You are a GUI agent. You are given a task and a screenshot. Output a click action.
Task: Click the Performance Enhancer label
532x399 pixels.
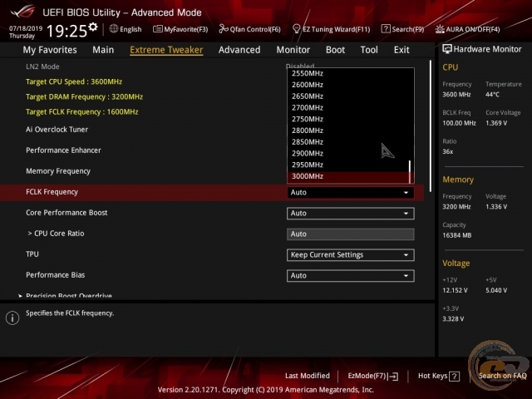[x=63, y=150]
